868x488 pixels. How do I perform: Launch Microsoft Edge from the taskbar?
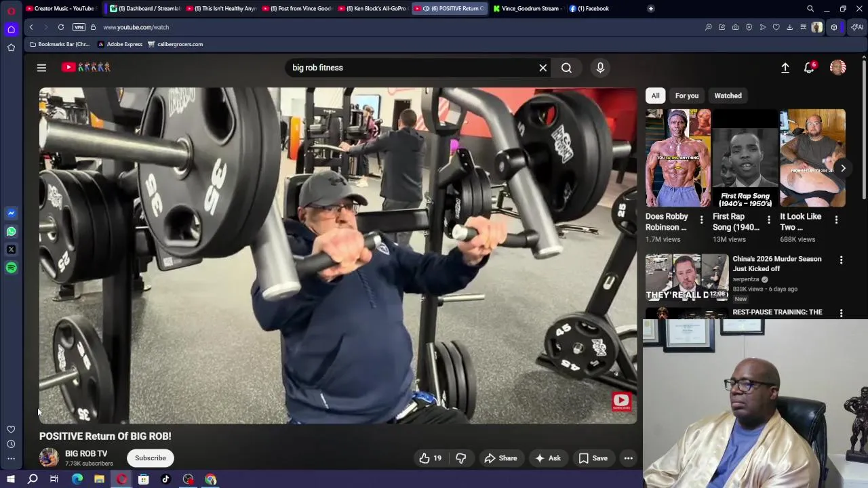tap(77, 479)
